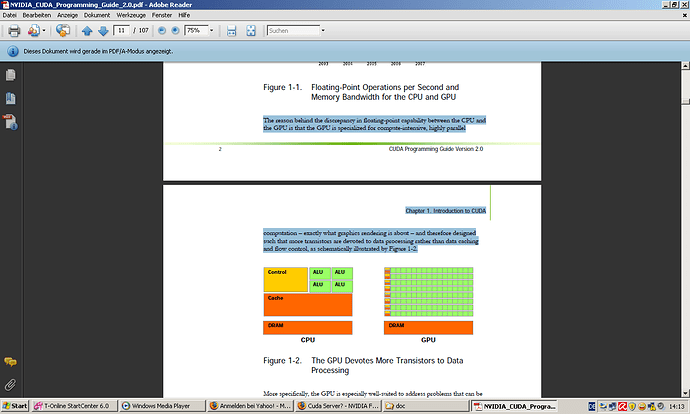Switch to the doc folder taskbar button
690x414 pixels.
426,406
